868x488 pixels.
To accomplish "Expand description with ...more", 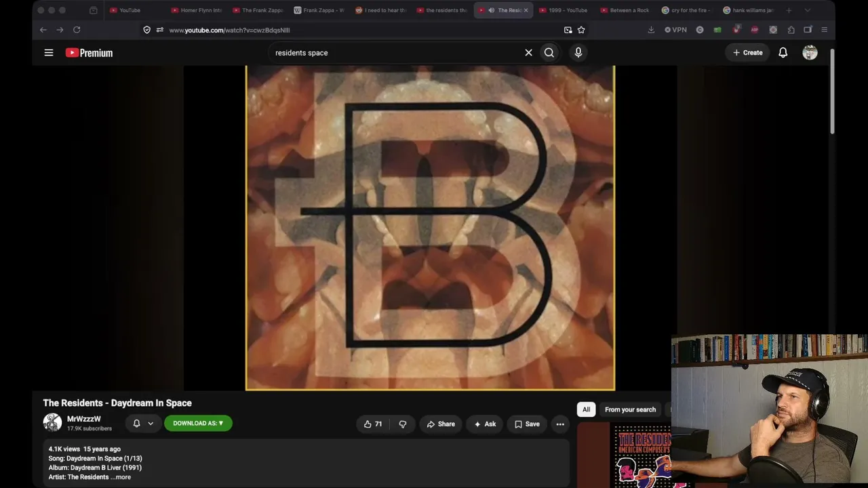I will [121, 477].
